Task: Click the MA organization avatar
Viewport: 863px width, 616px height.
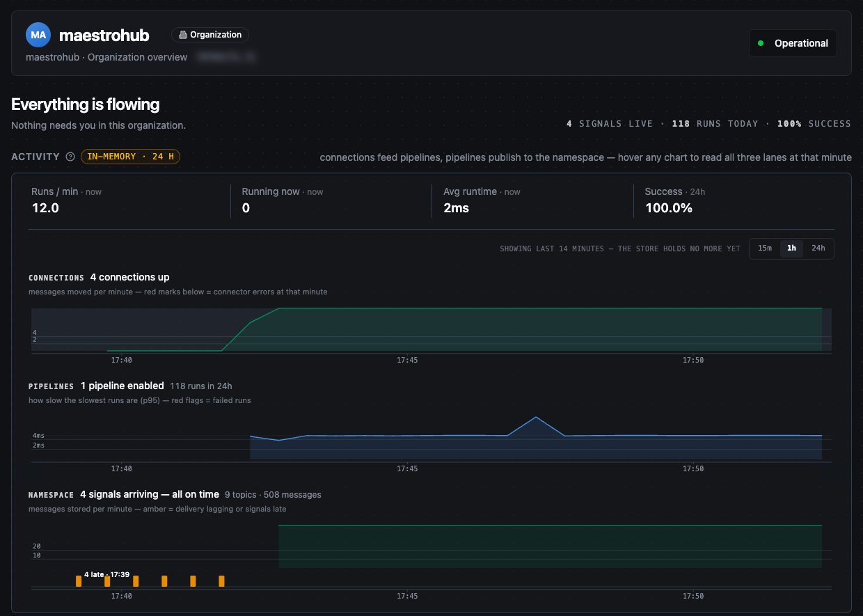Action: 38,35
